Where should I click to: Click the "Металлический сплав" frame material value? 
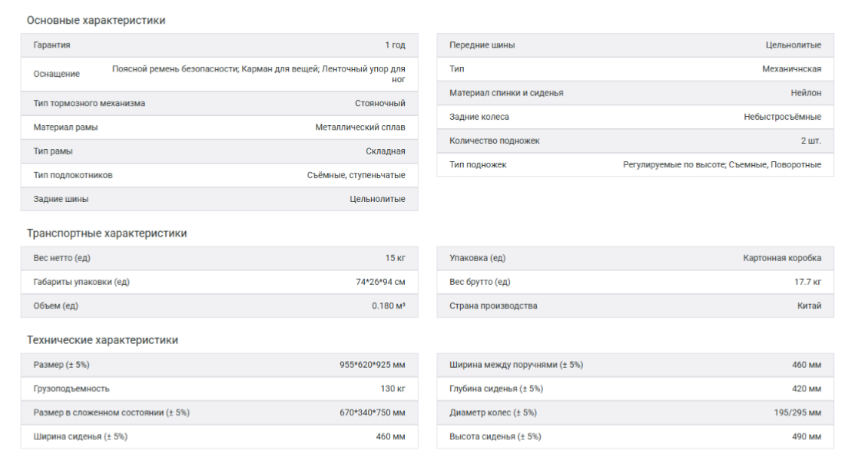360,128
